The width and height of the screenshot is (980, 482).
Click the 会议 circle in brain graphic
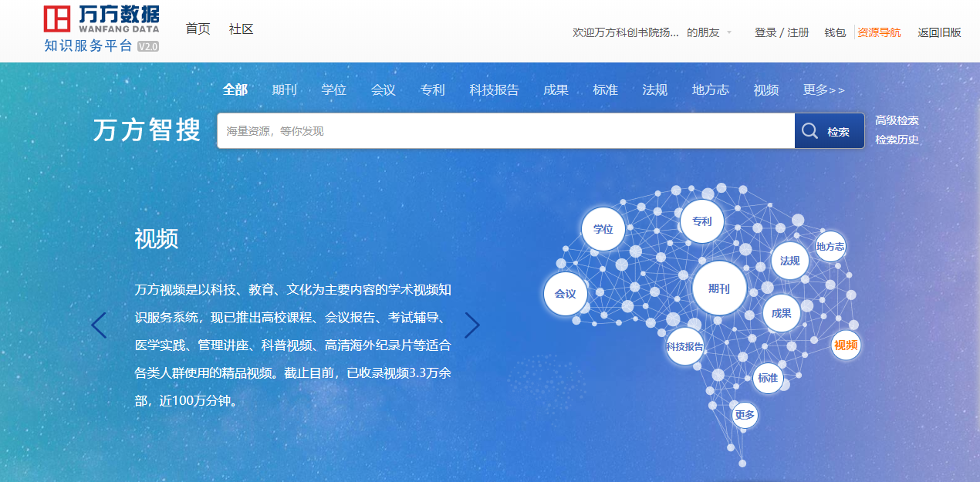point(565,294)
